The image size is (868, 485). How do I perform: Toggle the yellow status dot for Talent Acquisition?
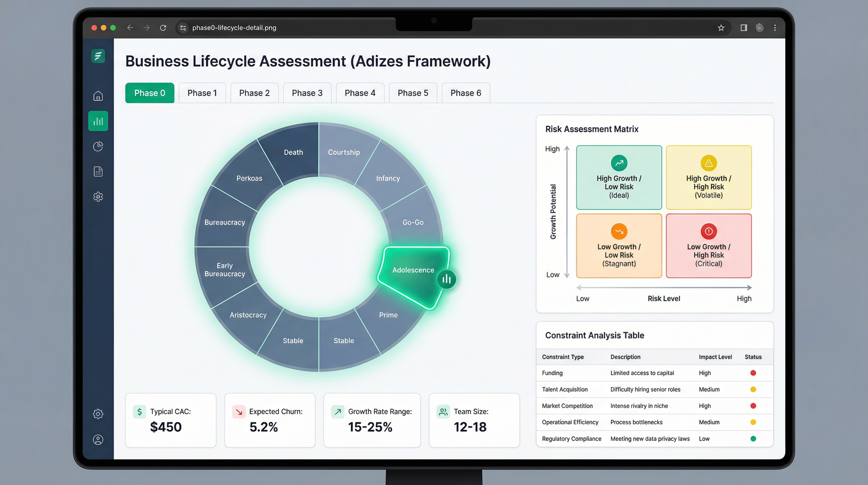click(x=754, y=389)
